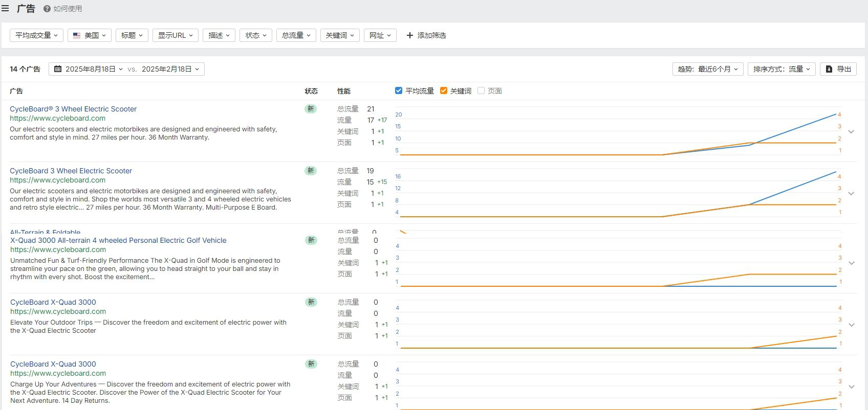Click the calendar icon in date picker
The width and height of the screenshot is (868, 410).
pos(58,69)
